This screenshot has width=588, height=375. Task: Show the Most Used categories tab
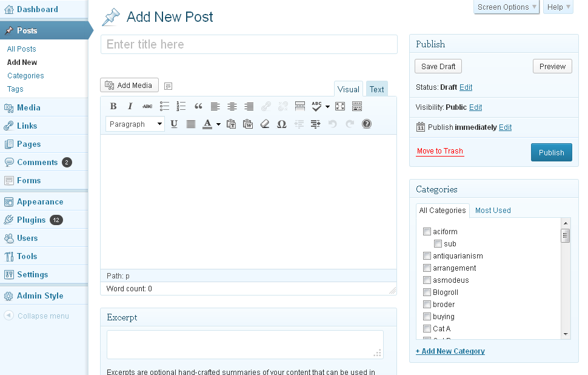click(x=493, y=210)
